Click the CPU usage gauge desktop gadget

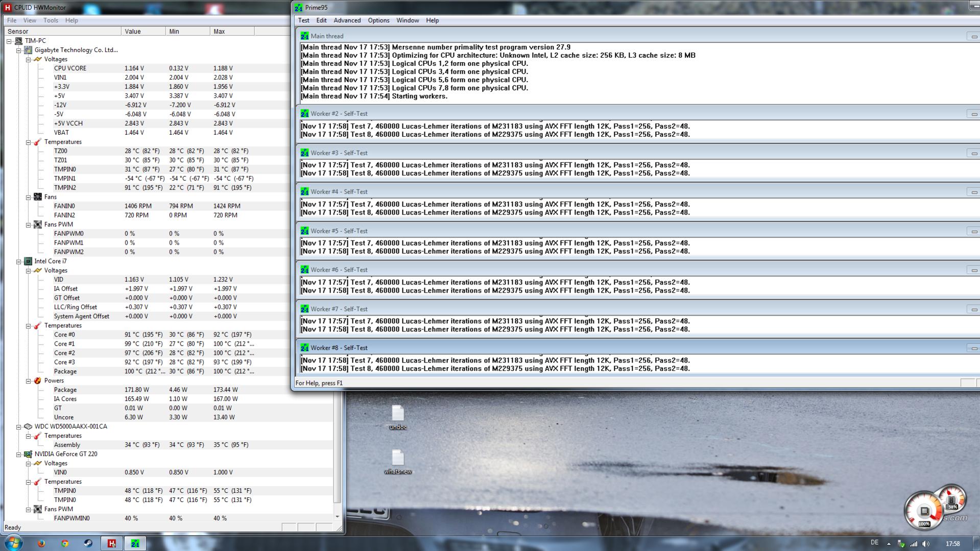coord(924,510)
